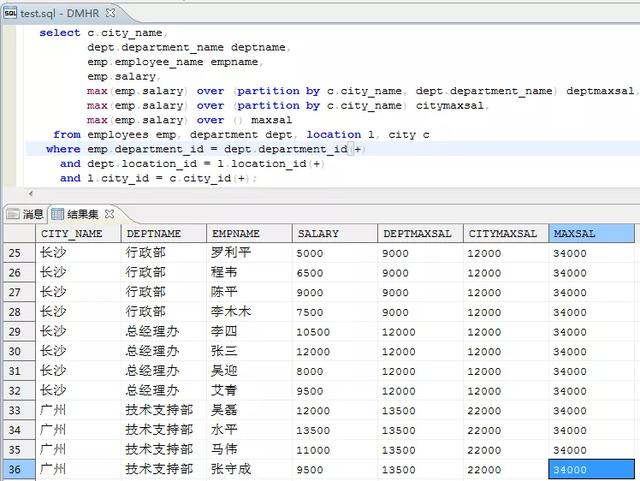
Task: Click the SALARY column header
Action: (x=335, y=234)
